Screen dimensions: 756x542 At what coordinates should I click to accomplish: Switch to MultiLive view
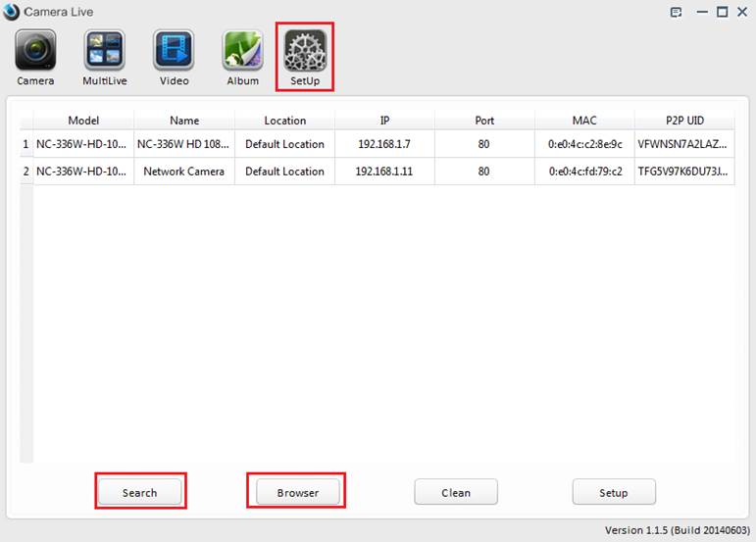point(105,50)
